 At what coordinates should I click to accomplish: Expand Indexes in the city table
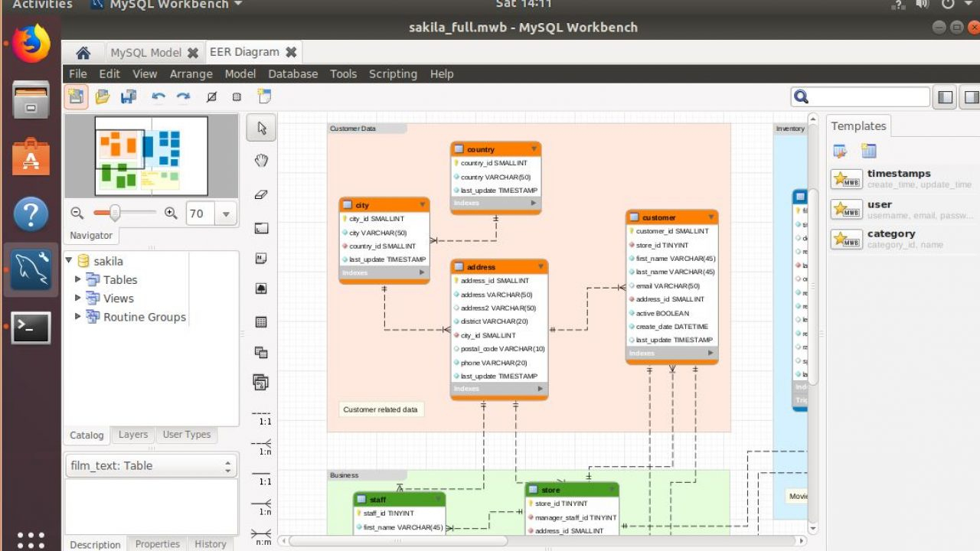(x=422, y=272)
